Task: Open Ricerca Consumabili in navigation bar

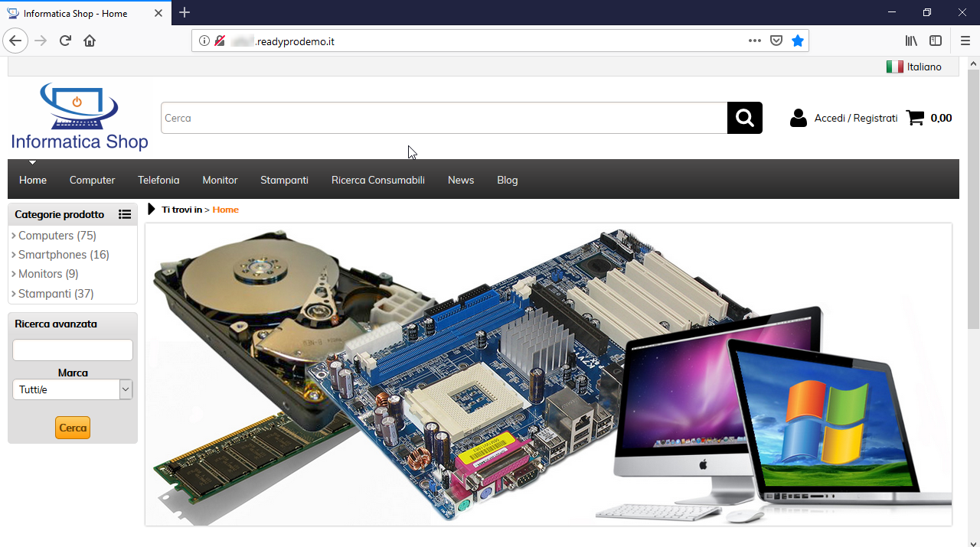Action: (x=378, y=180)
